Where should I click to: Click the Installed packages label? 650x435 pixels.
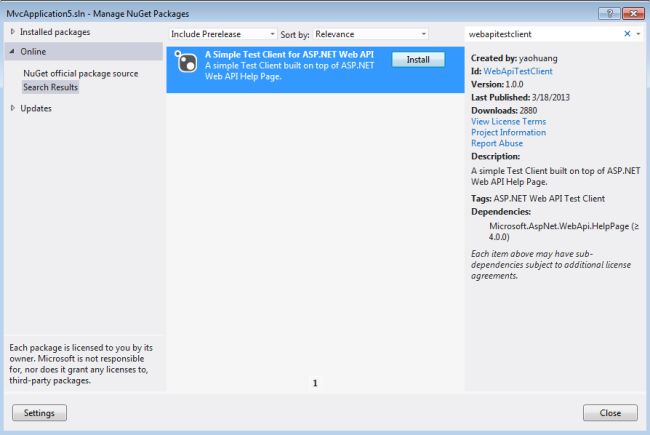(55, 32)
